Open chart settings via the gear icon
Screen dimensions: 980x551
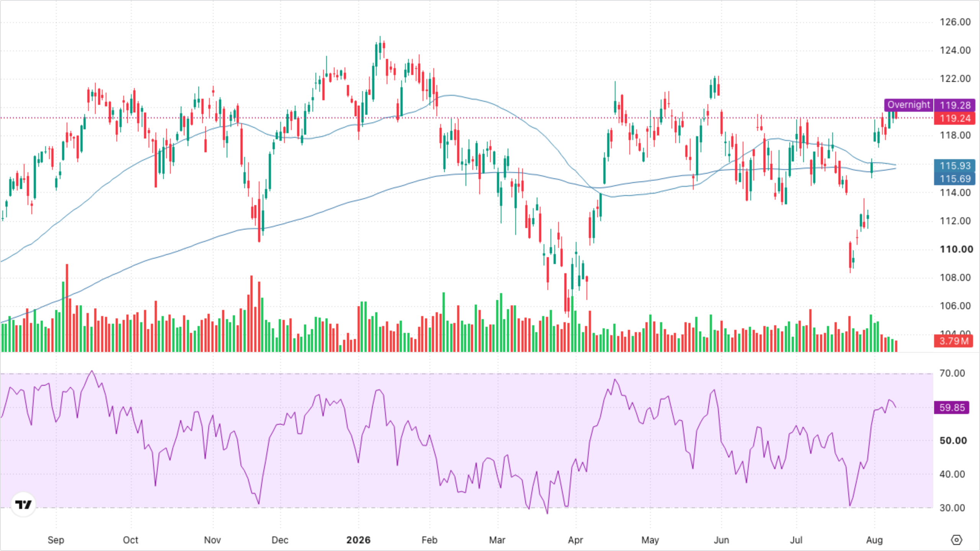pyautogui.click(x=956, y=540)
